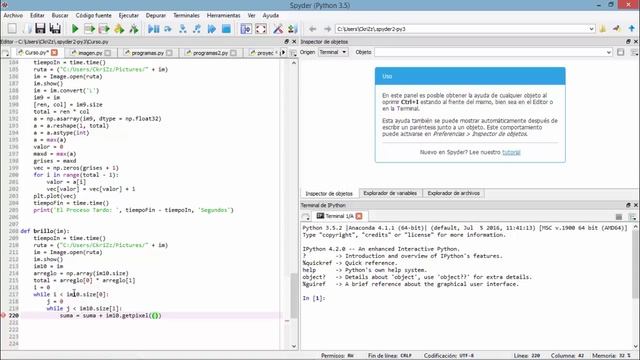Close the programas.py tab

(169, 53)
